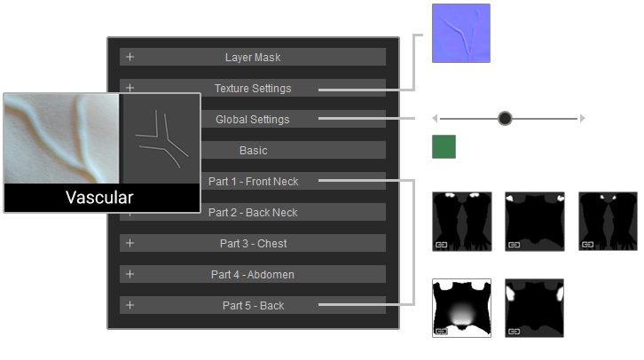
Task: Select the Basic section header
Action: point(253,150)
